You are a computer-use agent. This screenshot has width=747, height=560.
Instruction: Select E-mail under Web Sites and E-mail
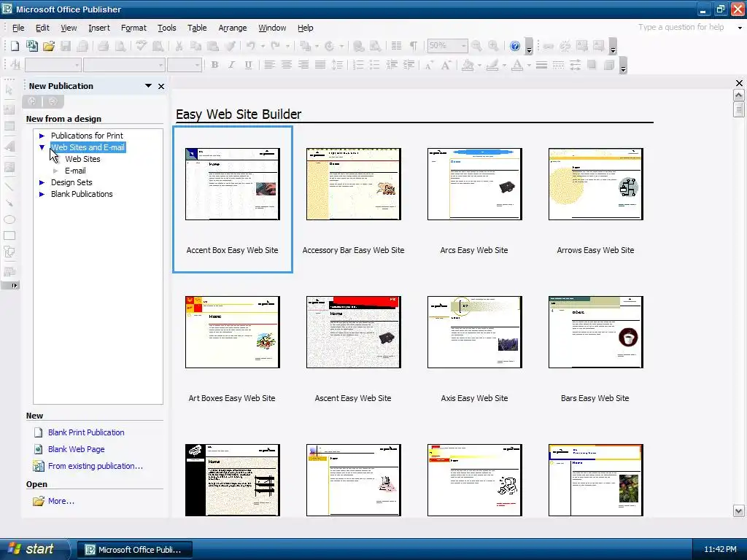click(75, 171)
